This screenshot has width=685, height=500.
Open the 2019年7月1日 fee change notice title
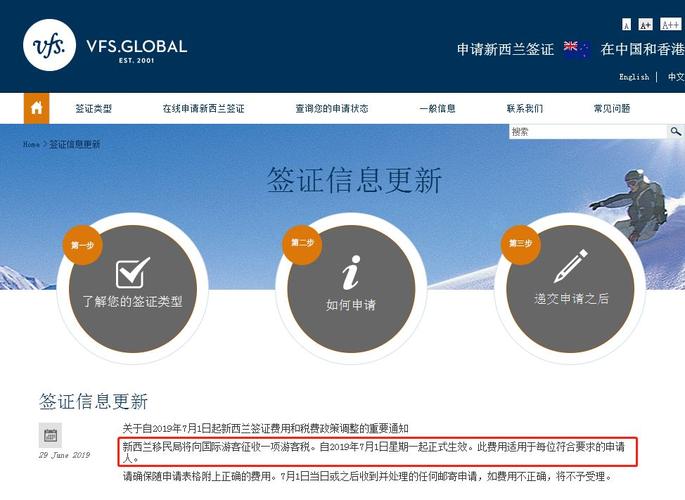[266, 428]
